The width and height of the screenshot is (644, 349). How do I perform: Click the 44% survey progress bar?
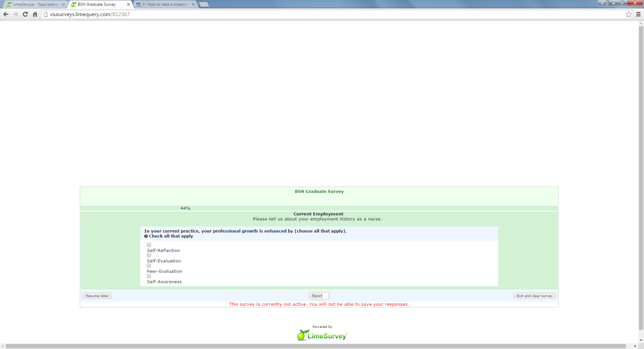[319, 208]
